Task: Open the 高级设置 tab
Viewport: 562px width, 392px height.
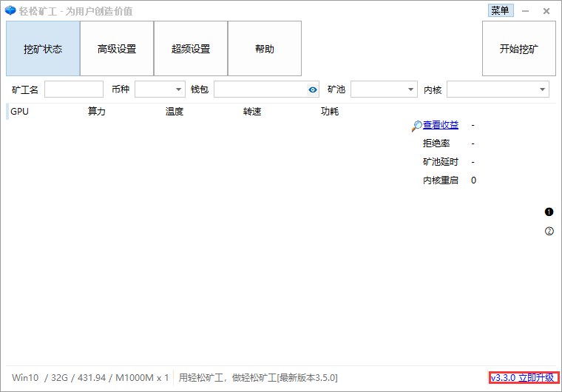Action: [x=117, y=49]
